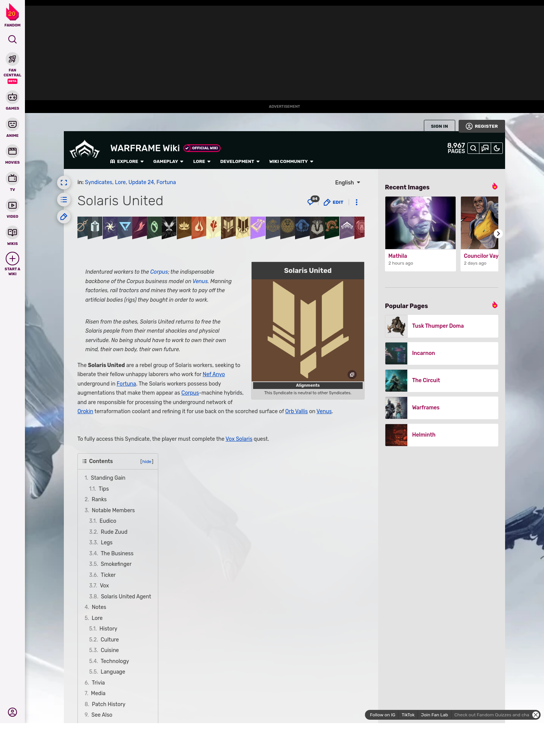
Task: Expand the Solaris United emblem image
Action: (352, 375)
